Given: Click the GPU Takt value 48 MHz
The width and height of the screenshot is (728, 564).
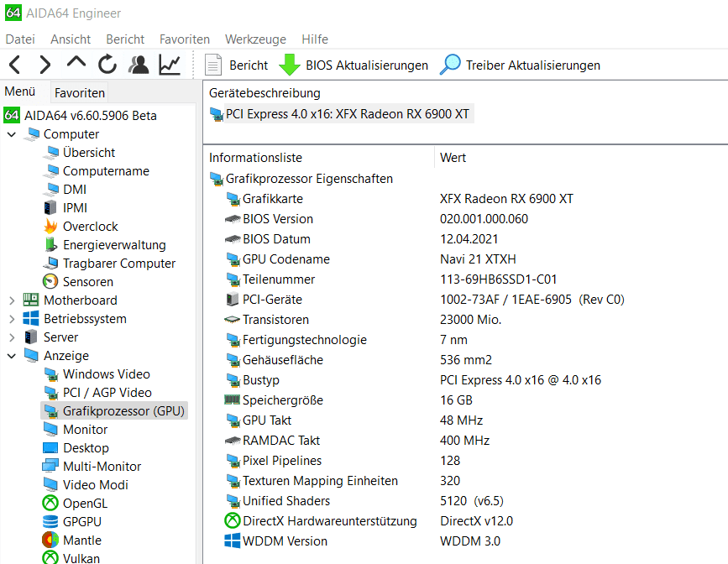Looking at the screenshot, I should (x=461, y=420).
